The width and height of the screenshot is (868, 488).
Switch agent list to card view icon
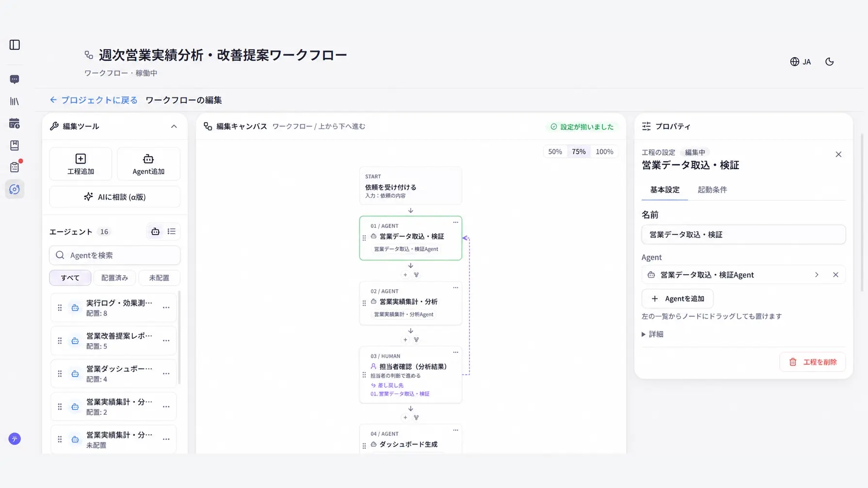point(155,232)
